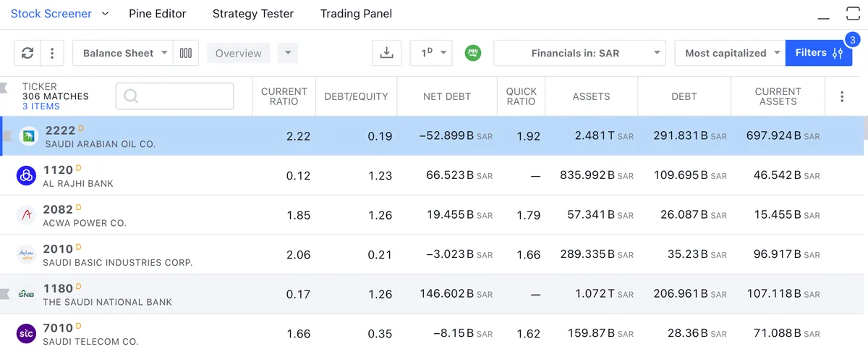Click the SNB bank logo
The height and width of the screenshot is (352, 868).
click(x=26, y=294)
